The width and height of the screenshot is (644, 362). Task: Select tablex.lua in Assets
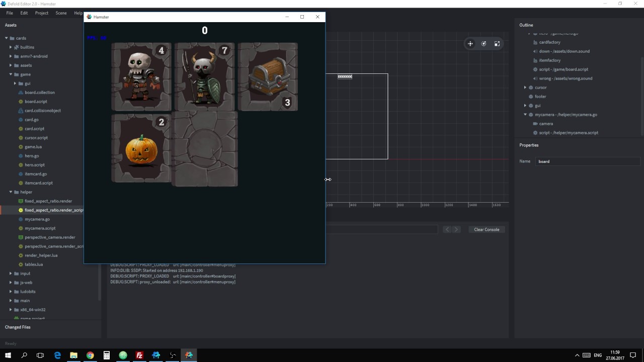34,264
